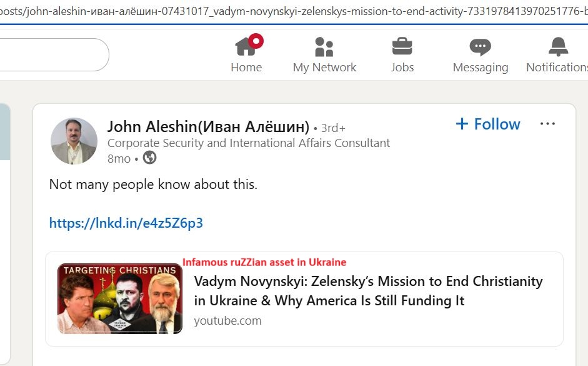Open the Notifications bell icon
The height and width of the screenshot is (366, 588).
[x=557, y=48]
